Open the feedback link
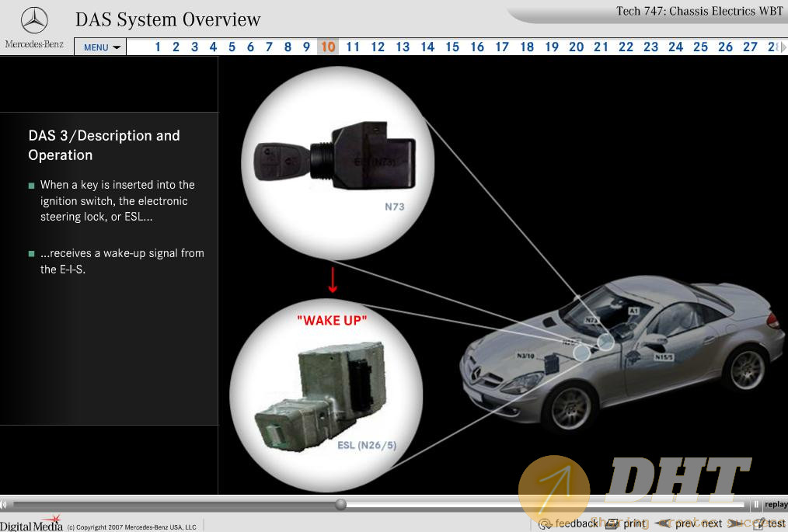Image resolution: width=788 pixels, height=532 pixels. [577, 523]
